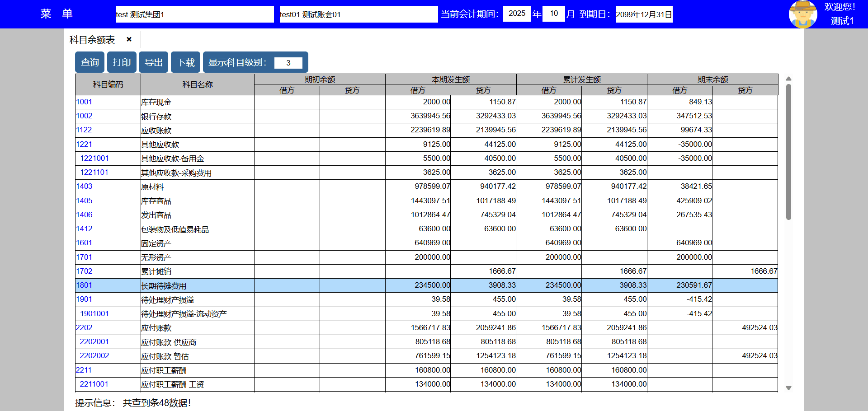Open sub-account 1221001 link

(94, 159)
